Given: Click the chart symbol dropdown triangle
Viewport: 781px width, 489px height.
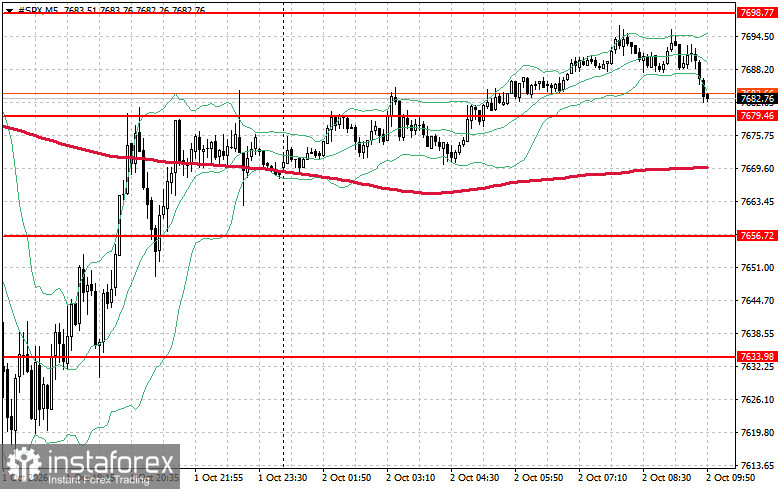Looking at the screenshot, I should [x=9, y=10].
